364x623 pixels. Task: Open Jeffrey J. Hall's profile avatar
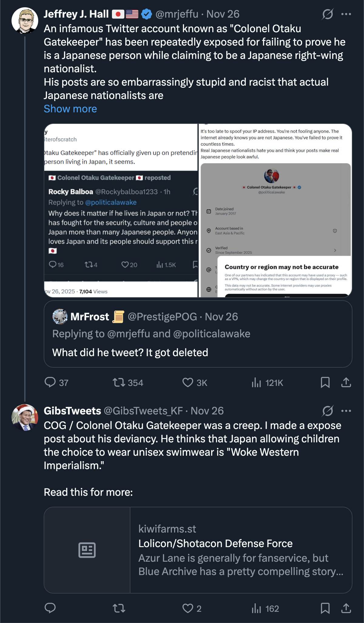pos(25,21)
